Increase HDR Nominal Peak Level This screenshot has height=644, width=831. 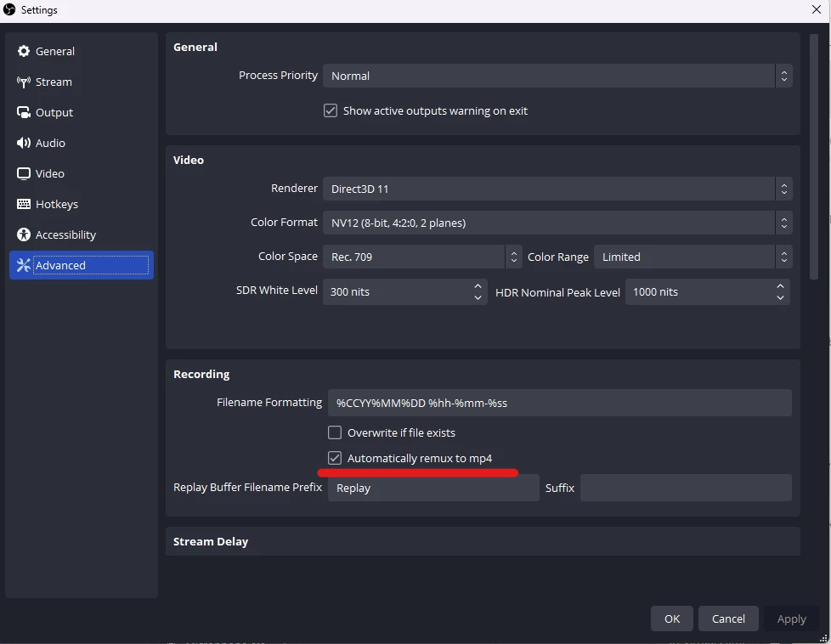pyautogui.click(x=780, y=285)
